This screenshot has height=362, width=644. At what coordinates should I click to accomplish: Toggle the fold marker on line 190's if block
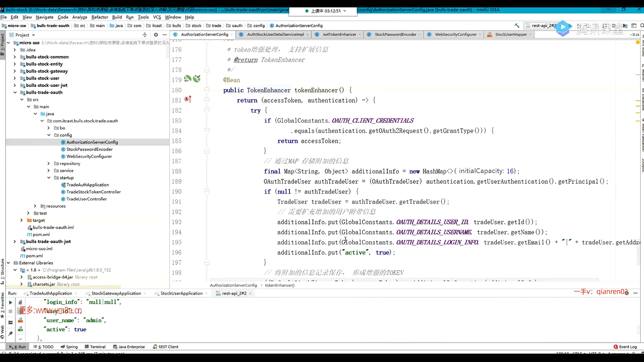[x=207, y=192]
